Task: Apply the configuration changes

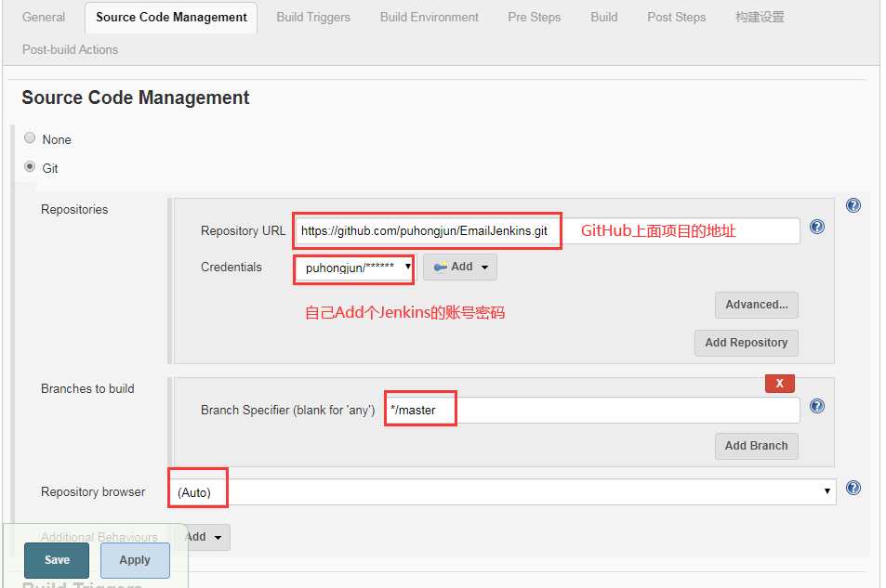Action: [135, 560]
